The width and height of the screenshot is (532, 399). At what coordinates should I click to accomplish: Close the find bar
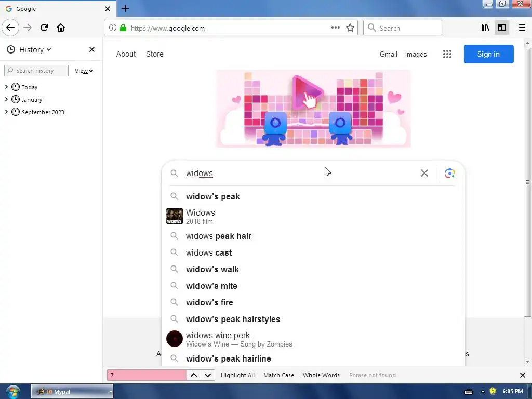tap(523, 375)
